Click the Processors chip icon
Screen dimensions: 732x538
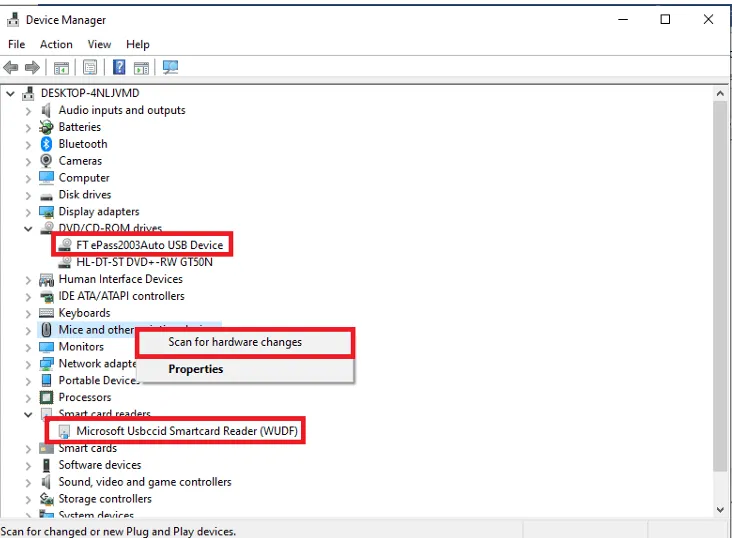click(x=46, y=397)
